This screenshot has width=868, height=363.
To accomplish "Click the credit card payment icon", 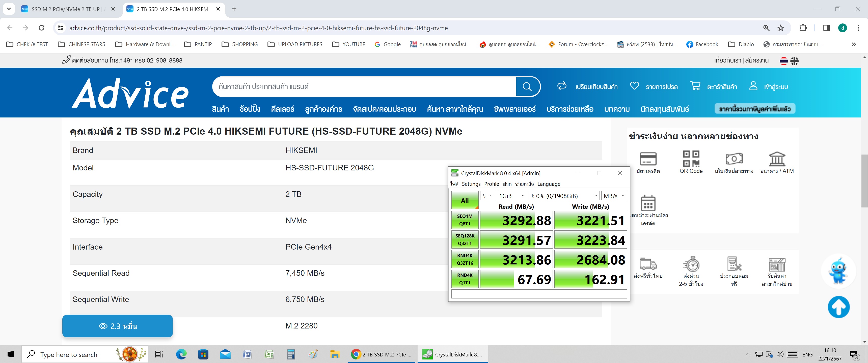I will click(x=648, y=159).
